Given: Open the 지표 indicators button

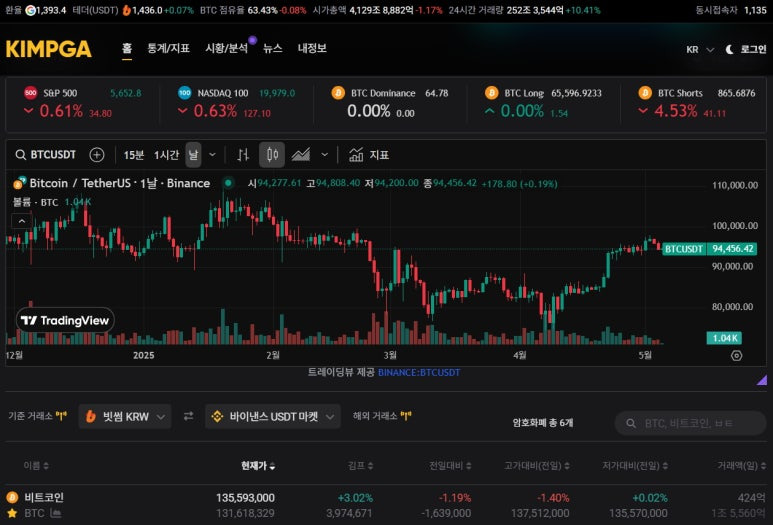Looking at the screenshot, I should (369, 155).
